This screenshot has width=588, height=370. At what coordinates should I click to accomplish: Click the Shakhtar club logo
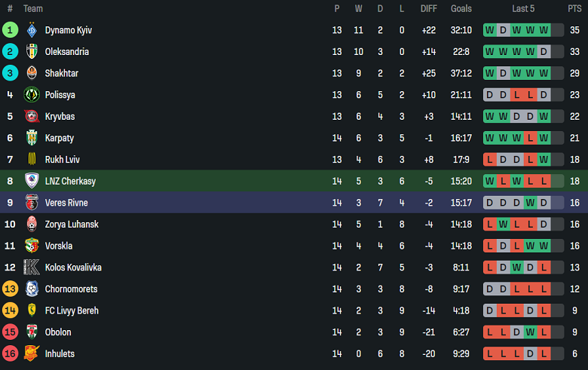tap(32, 73)
